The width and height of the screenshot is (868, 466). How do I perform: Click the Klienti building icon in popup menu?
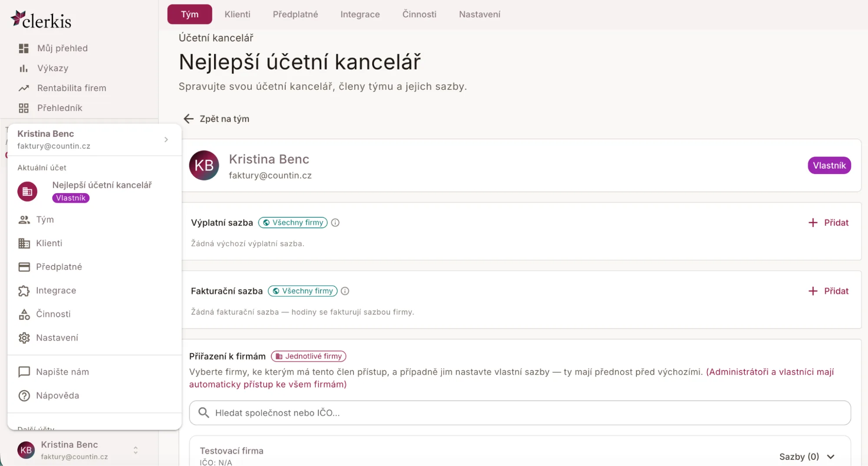pyautogui.click(x=24, y=243)
